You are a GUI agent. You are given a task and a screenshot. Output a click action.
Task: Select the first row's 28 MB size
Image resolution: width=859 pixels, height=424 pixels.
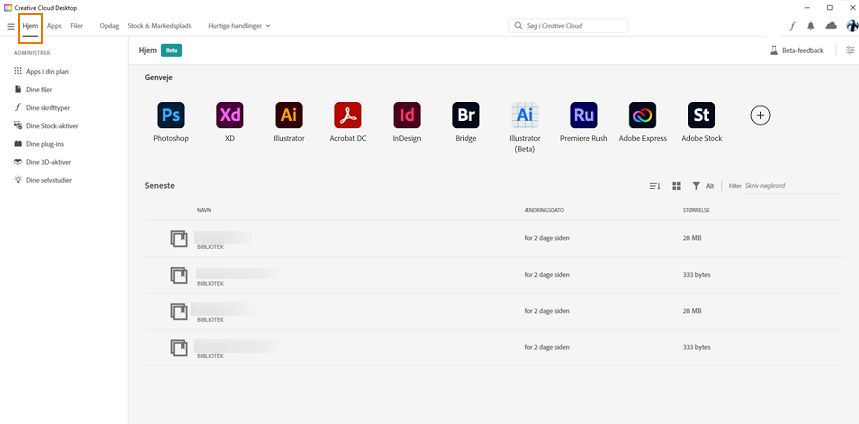[x=690, y=238]
